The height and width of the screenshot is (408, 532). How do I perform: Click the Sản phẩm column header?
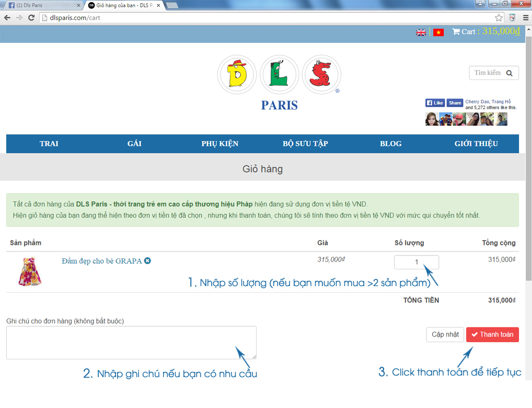[x=26, y=243]
